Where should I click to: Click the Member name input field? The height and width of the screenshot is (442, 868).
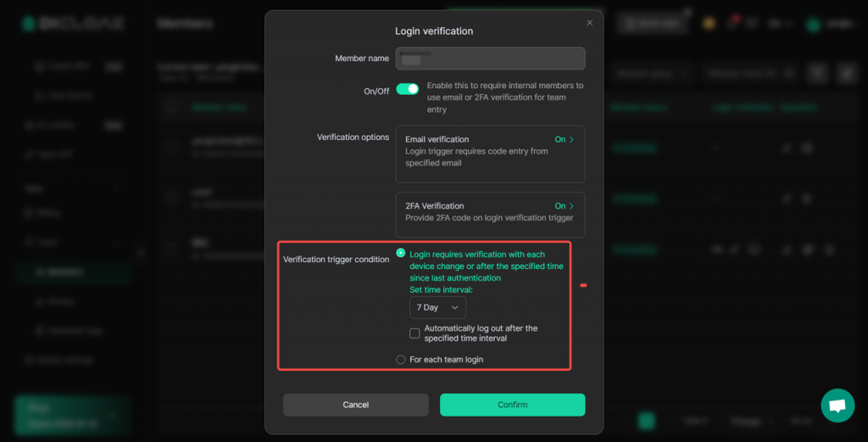pos(491,59)
